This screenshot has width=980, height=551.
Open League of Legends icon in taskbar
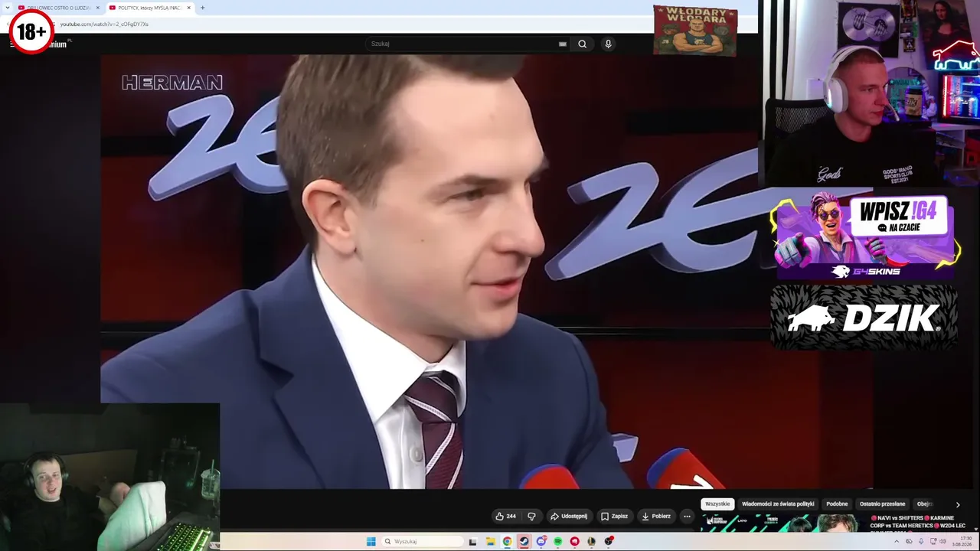coord(591,542)
